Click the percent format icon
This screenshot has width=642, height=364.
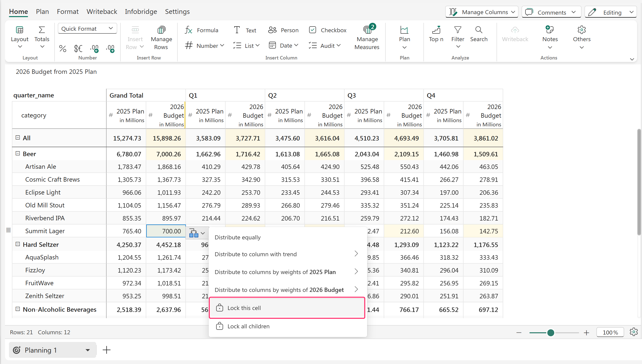[x=62, y=48]
